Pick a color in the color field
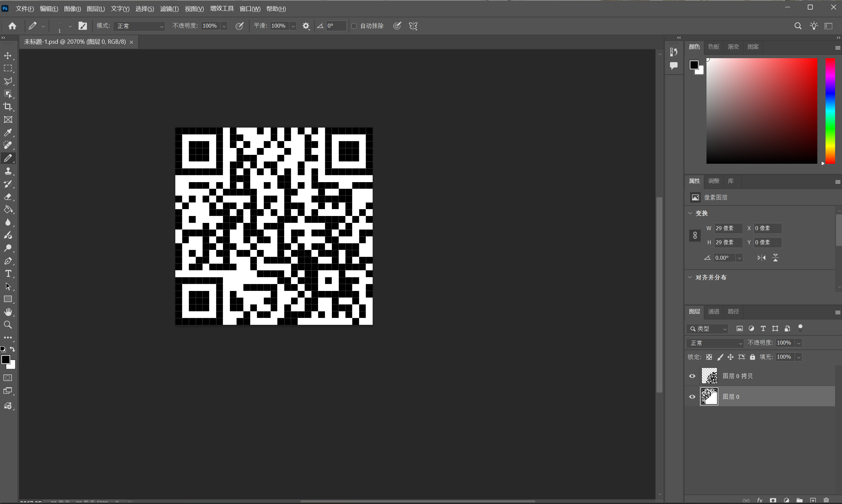 [x=762, y=111]
